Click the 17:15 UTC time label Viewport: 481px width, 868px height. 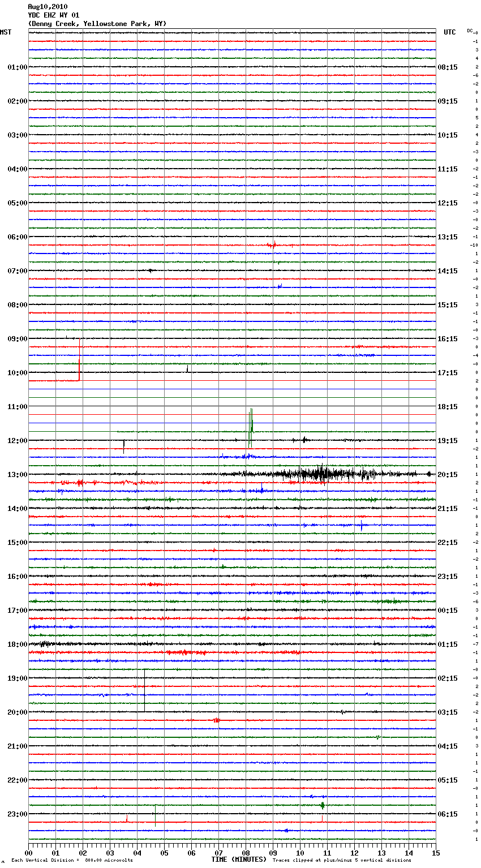tap(448, 373)
